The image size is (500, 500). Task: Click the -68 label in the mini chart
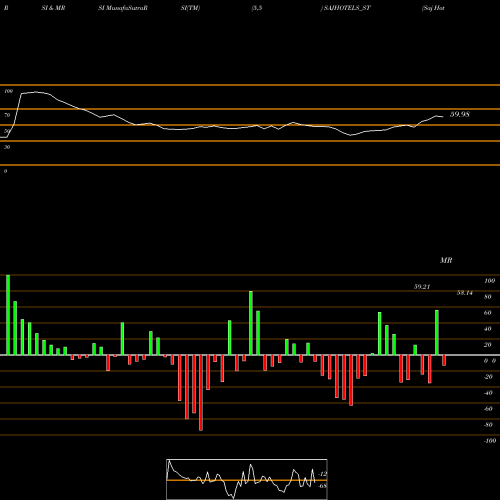tap(323, 486)
